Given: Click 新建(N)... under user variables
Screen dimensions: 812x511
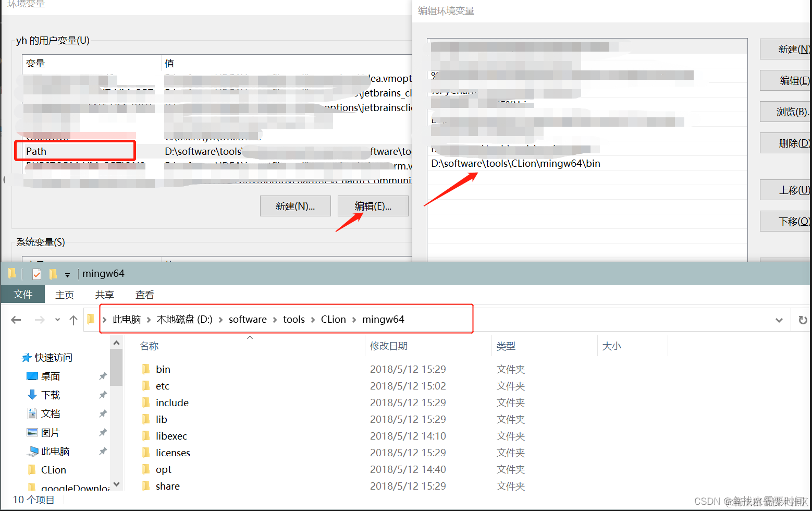Looking at the screenshot, I should point(295,206).
